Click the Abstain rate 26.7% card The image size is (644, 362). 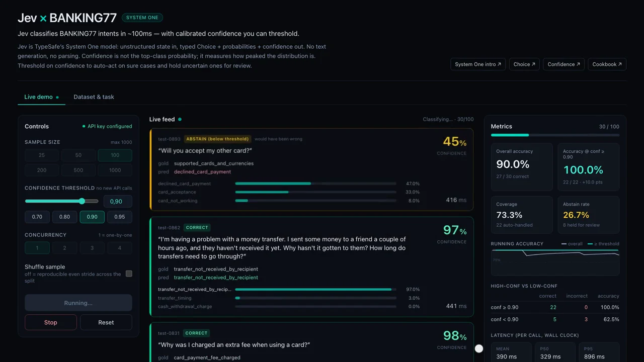click(x=589, y=215)
